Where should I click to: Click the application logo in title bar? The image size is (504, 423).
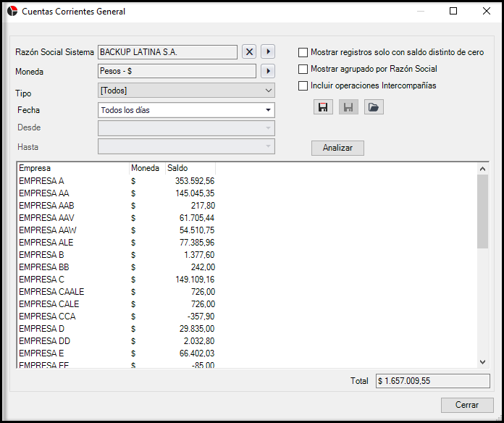(x=12, y=11)
